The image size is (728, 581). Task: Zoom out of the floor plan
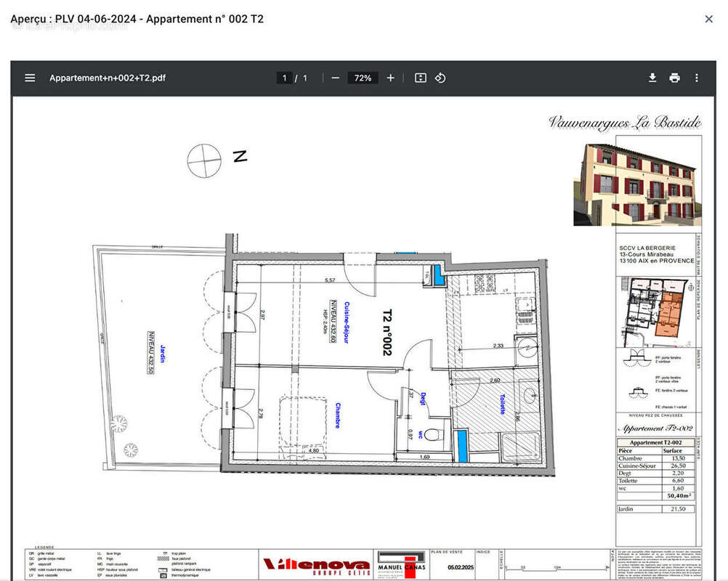click(335, 78)
